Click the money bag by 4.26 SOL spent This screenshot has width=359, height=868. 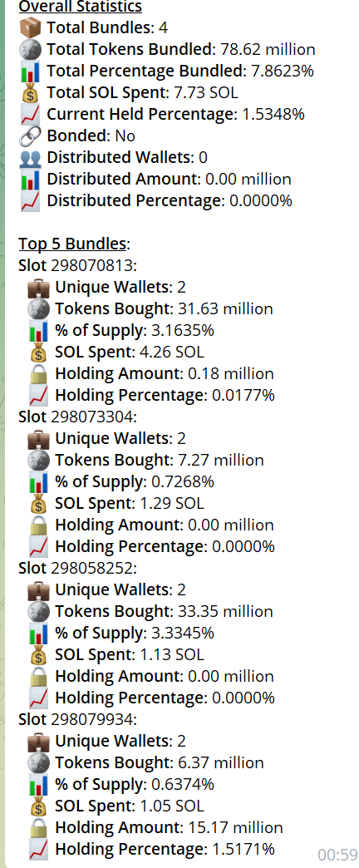click(x=38, y=352)
